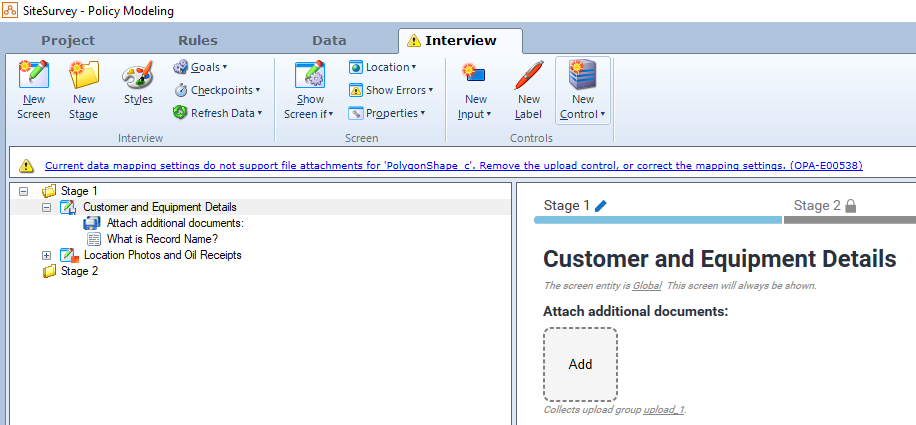Viewport: 916px width, 425px height.
Task: Click the Global entity link
Action: [647, 286]
